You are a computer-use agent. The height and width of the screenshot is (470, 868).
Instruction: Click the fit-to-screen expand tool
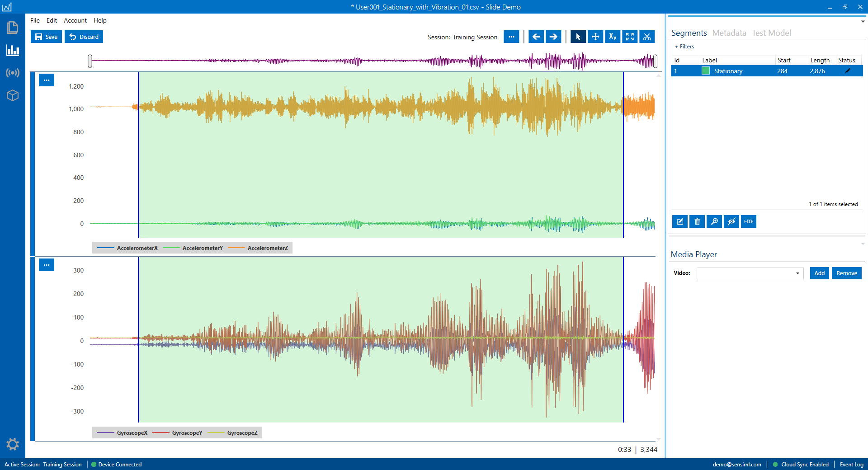tap(630, 37)
